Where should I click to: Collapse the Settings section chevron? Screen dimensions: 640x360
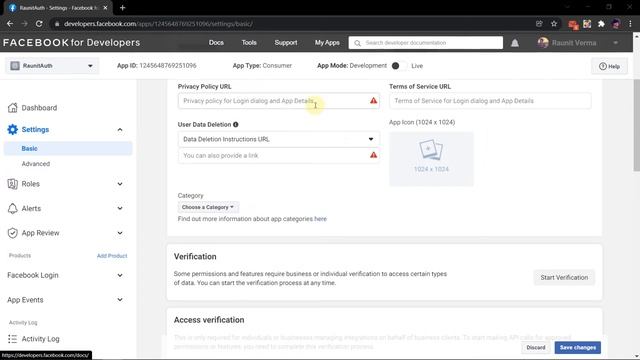(120, 130)
